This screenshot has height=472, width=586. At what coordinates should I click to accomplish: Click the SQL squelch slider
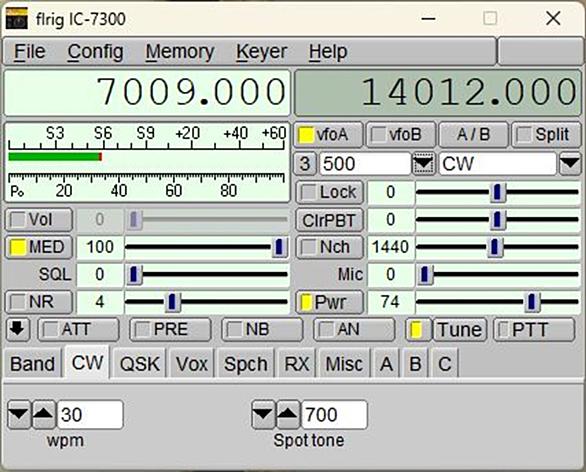[207, 274]
